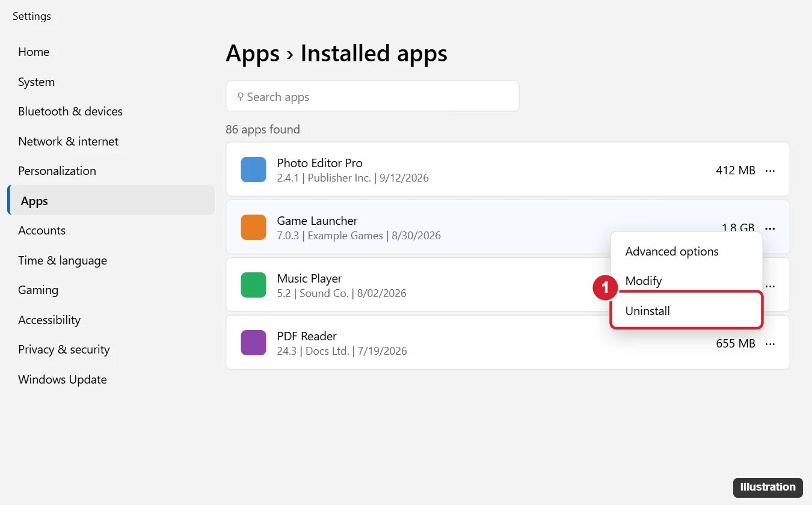
Task: Click the PDF Reader app name
Action: tap(307, 336)
